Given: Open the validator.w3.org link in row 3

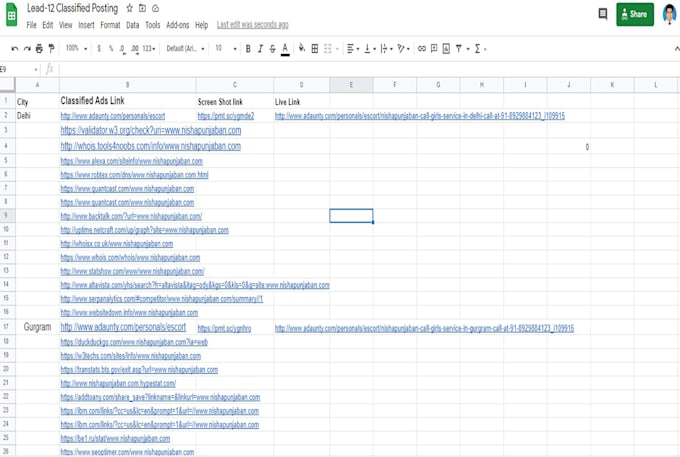Looking at the screenshot, I should click(151, 131).
